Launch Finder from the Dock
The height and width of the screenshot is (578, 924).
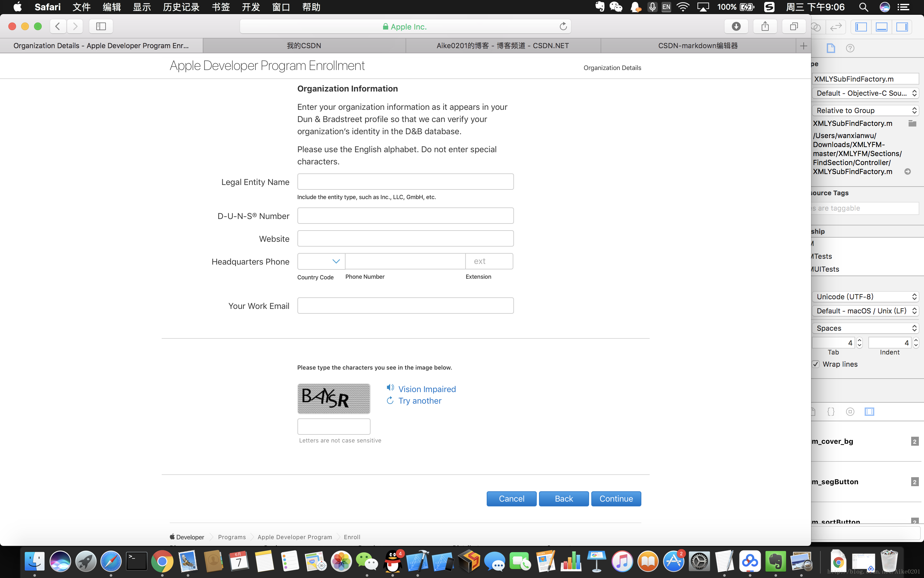coord(35,561)
